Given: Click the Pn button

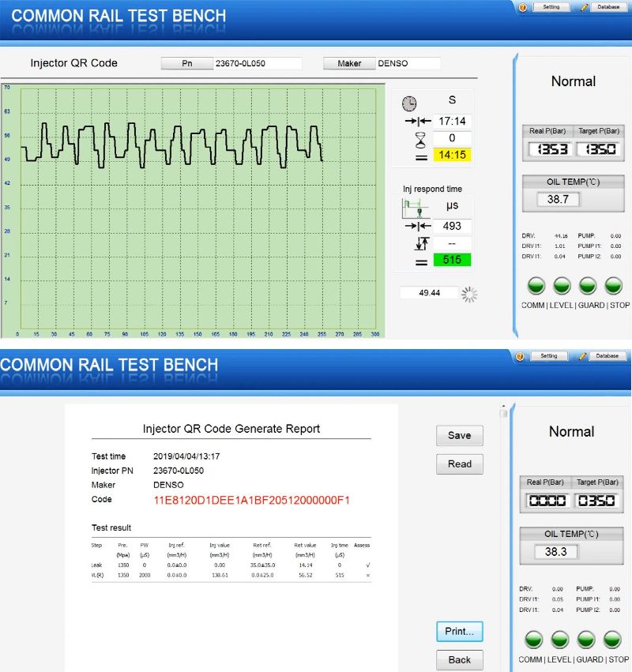Looking at the screenshot, I should 187,63.
